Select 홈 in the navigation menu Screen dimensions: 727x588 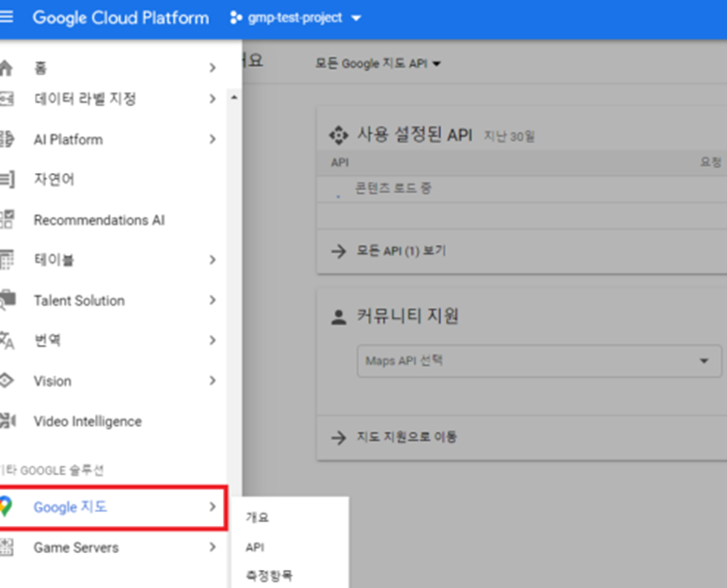[40, 68]
